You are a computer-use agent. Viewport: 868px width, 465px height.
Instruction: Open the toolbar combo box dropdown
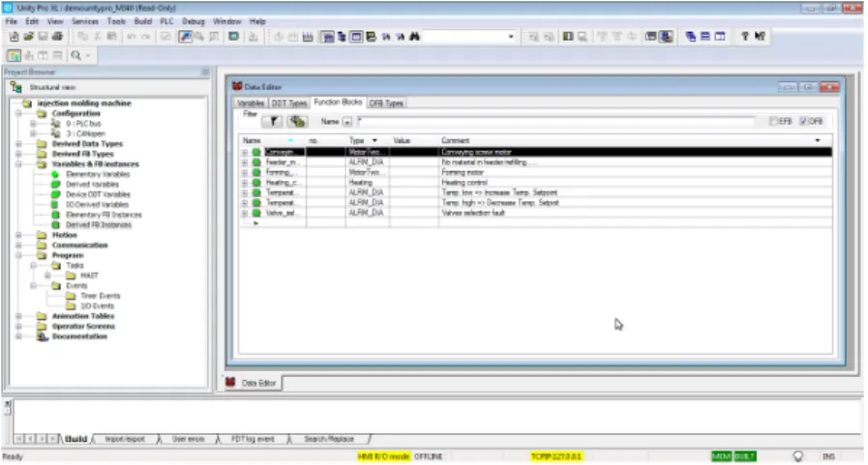[510, 37]
